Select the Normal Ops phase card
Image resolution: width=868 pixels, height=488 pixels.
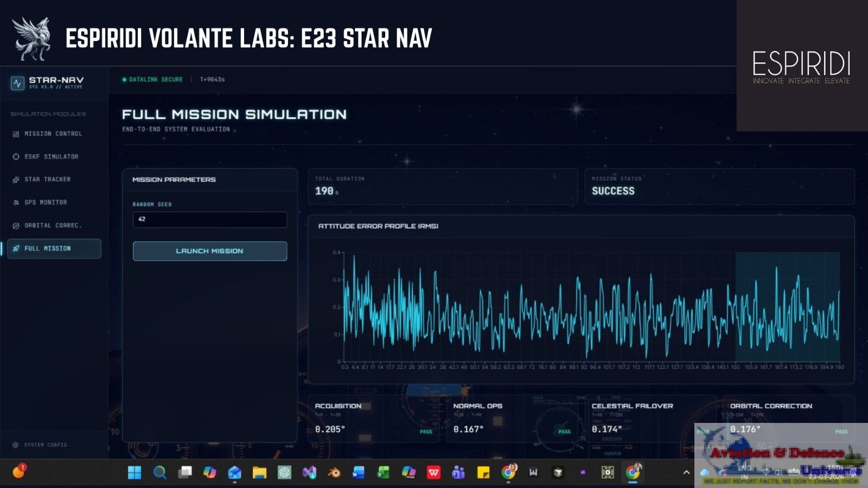pyautogui.click(x=513, y=419)
